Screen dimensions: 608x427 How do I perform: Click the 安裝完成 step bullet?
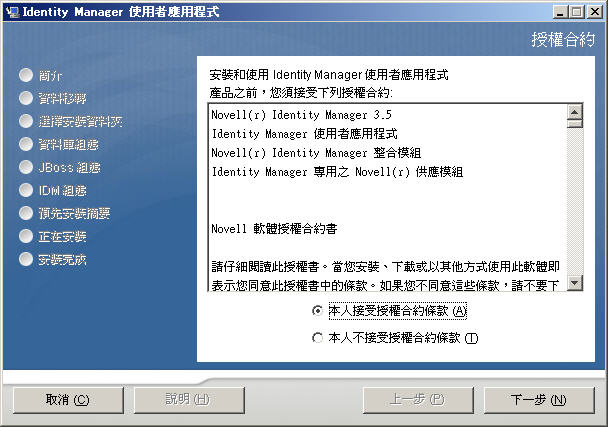26,259
